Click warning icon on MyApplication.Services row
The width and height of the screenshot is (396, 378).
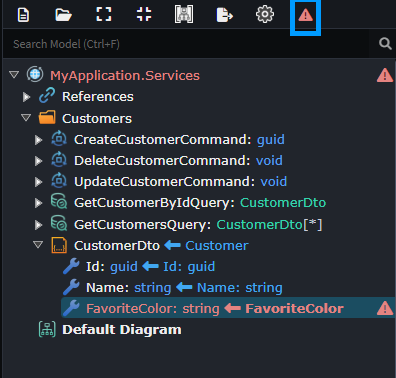(385, 75)
